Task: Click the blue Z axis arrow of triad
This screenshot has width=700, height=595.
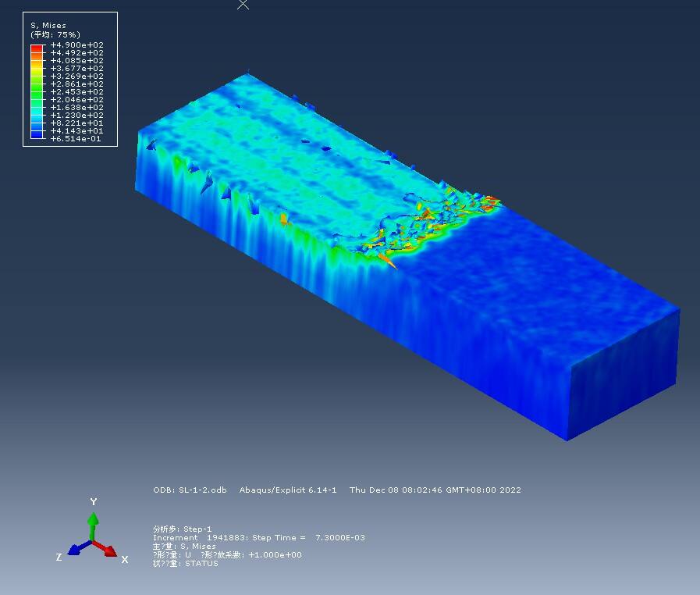Action: click(77, 549)
